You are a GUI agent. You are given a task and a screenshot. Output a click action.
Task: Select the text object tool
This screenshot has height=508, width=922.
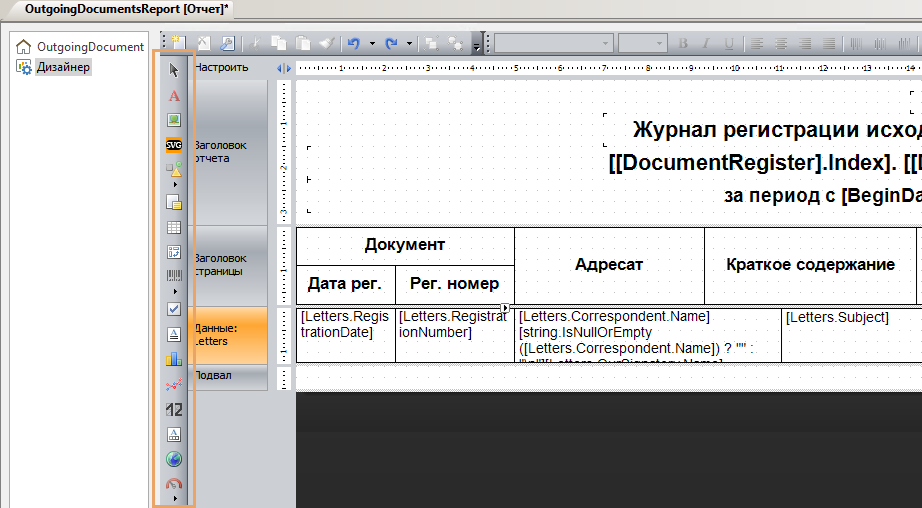tap(174, 96)
